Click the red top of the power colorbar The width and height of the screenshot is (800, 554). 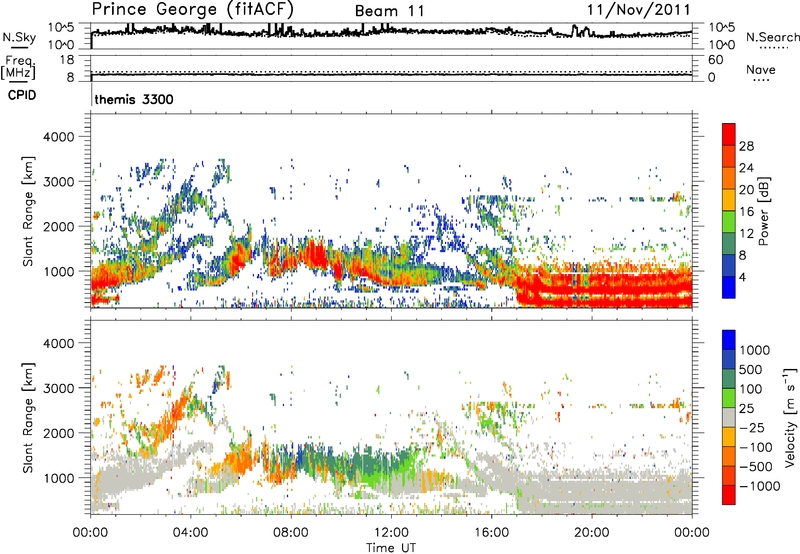(x=729, y=134)
